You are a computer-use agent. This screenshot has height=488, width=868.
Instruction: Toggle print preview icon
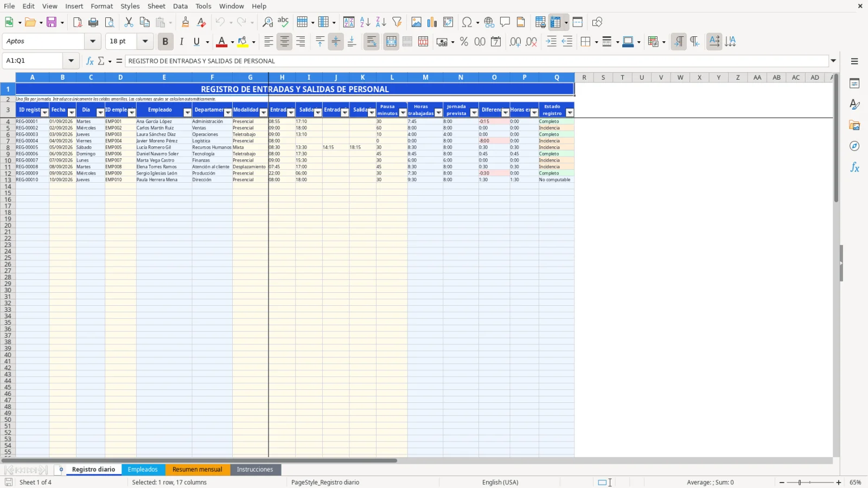110,22
